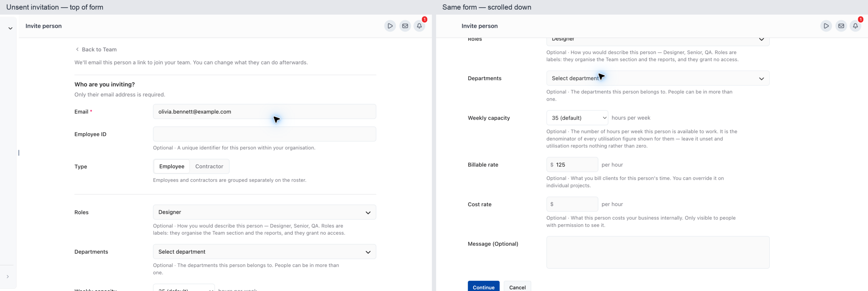This screenshot has height=291, width=868.
Task: Click the play icon in the scrolled-down panel header
Action: point(826,26)
